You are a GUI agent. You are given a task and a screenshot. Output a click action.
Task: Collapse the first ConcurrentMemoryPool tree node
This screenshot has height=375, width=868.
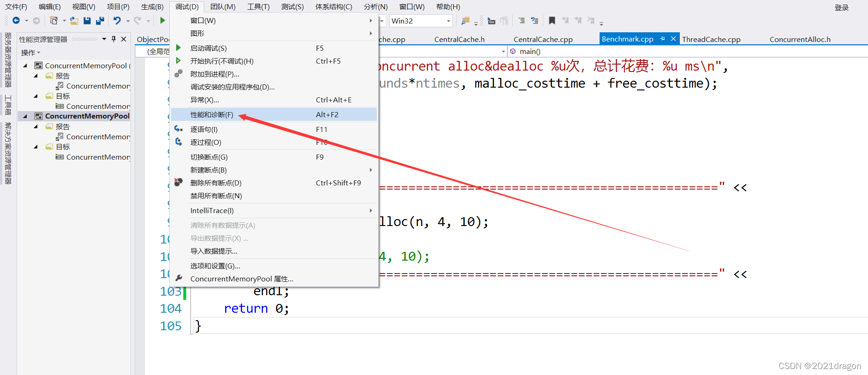coord(25,65)
